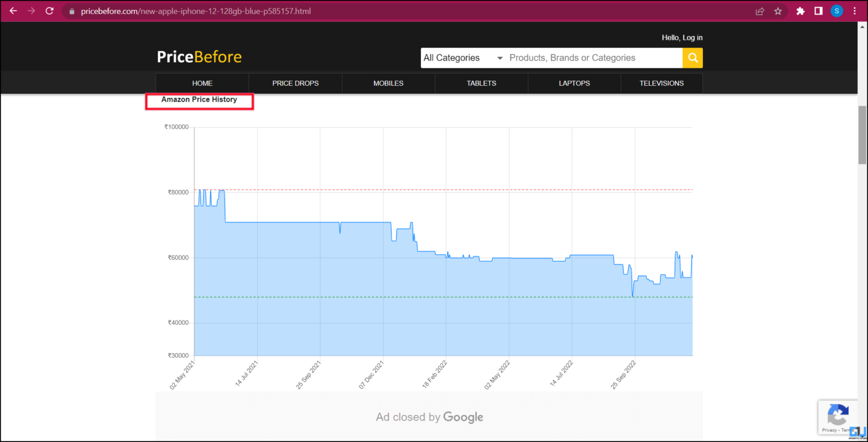868x442 pixels.
Task: Switch to the MOBILES section
Action: pos(388,83)
